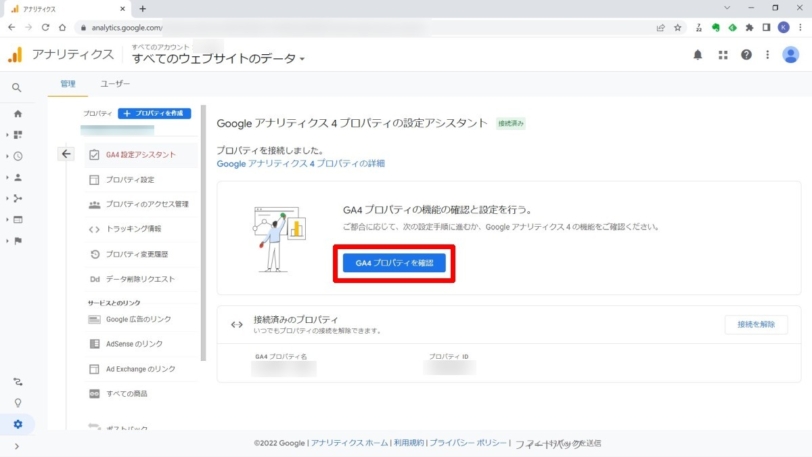Open Google 広告のリンク
Image resolution: width=812 pixels, height=457 pixels.
[141, 319]
